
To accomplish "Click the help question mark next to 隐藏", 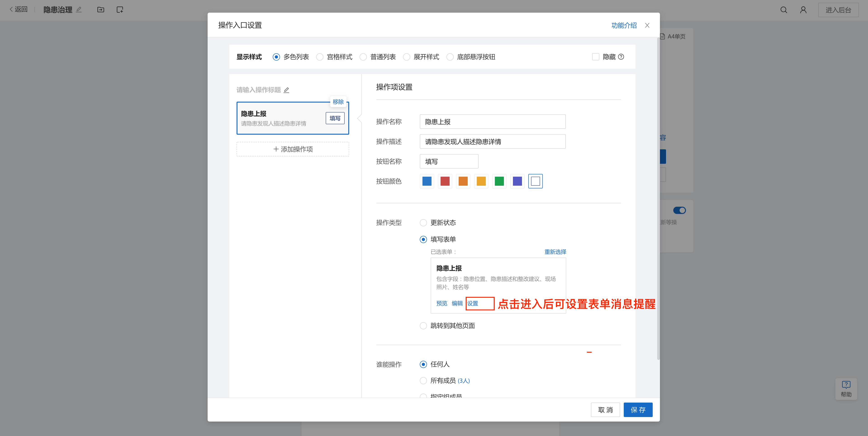I will click(621, 57).
